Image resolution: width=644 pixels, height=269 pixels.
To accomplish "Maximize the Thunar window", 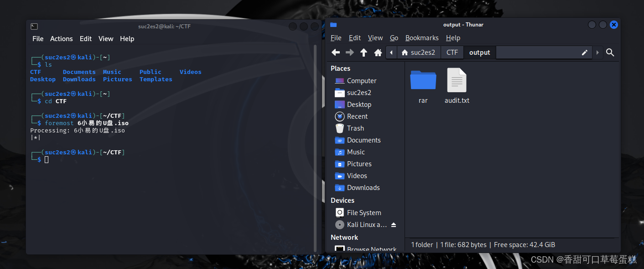I will click(603, 25).
